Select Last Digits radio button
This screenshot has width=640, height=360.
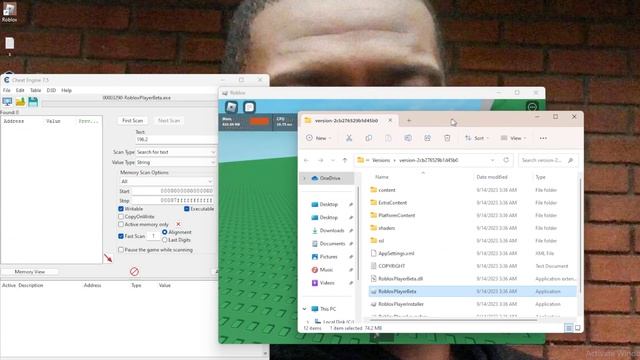(164, 240)
